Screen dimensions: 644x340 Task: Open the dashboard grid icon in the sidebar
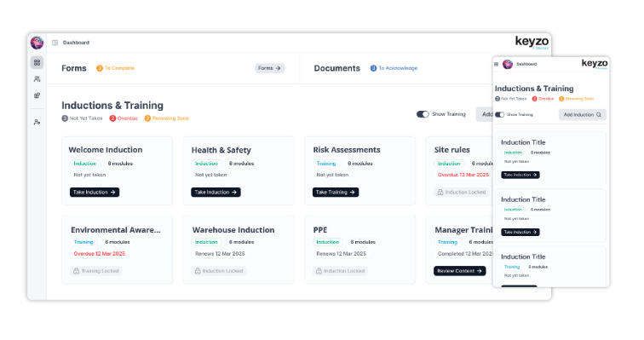(37, 62)
